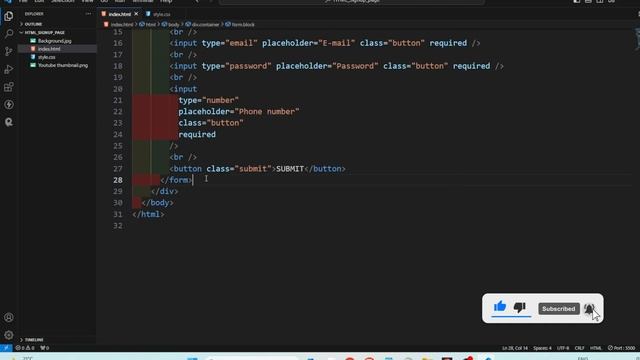Collapse the HTML_SIGNUP_PAGE folder
This screenshot has height=360, width=640.
click(44, 32)
